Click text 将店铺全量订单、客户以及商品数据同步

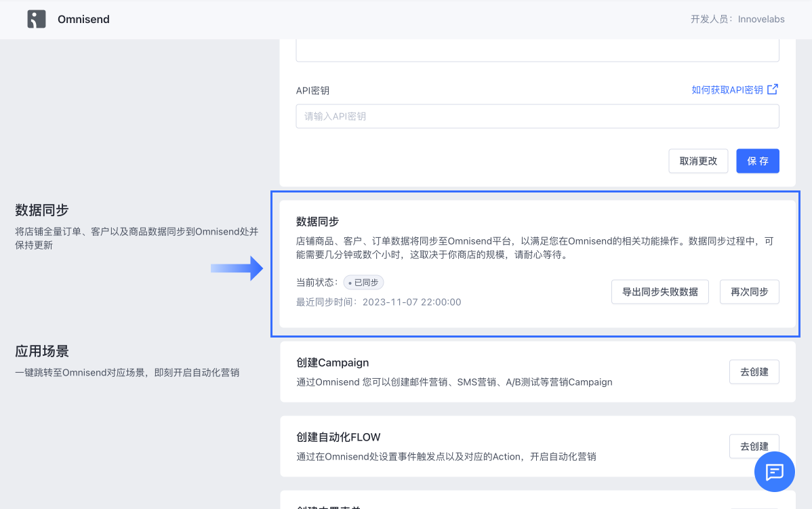click(137, 238)
